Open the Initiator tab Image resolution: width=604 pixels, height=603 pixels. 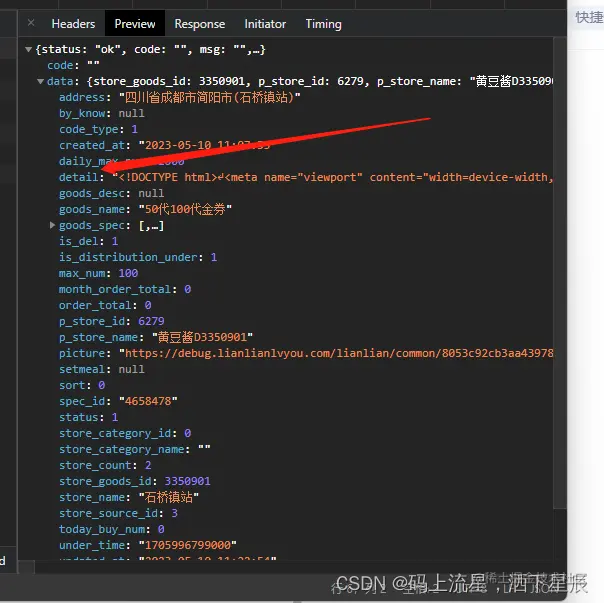pos(265,24)
